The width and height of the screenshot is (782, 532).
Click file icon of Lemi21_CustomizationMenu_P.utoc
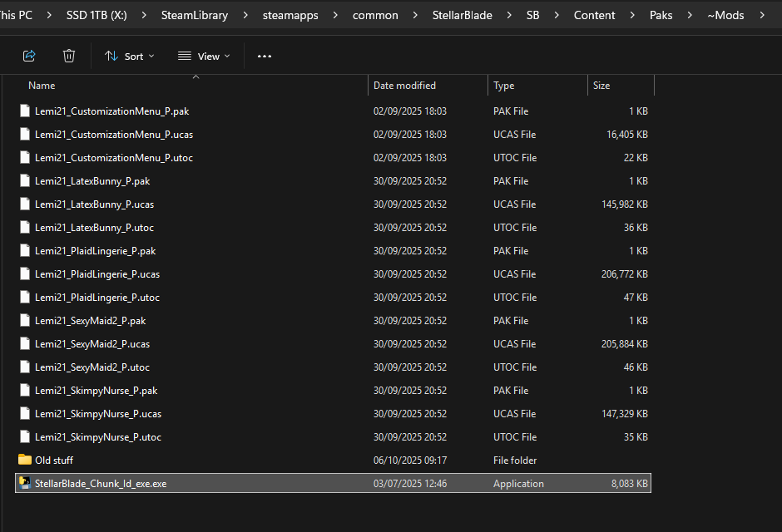click(24, 157)
